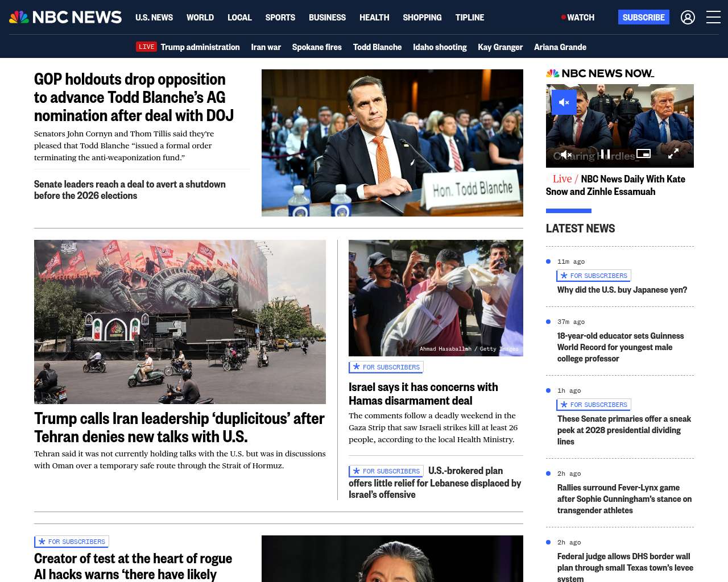This screenshot has height=582, width=728.
Task: Toggle the volume icon in the video control bar
Action: tap(566, 154)
